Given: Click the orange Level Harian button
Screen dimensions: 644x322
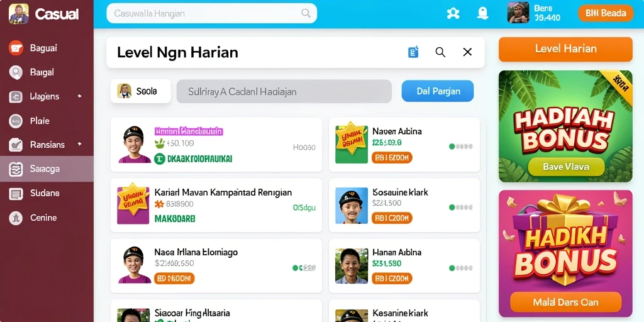Looking at the screenshot, I should coord(565,49).
